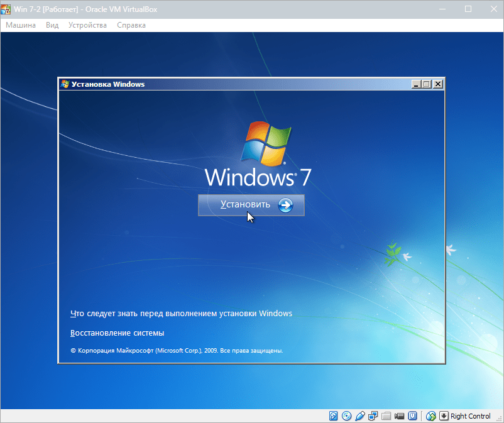Click the video capture camera icon
Image resolution: width=504 pixels, height=423 pixels.
(399, 416)
